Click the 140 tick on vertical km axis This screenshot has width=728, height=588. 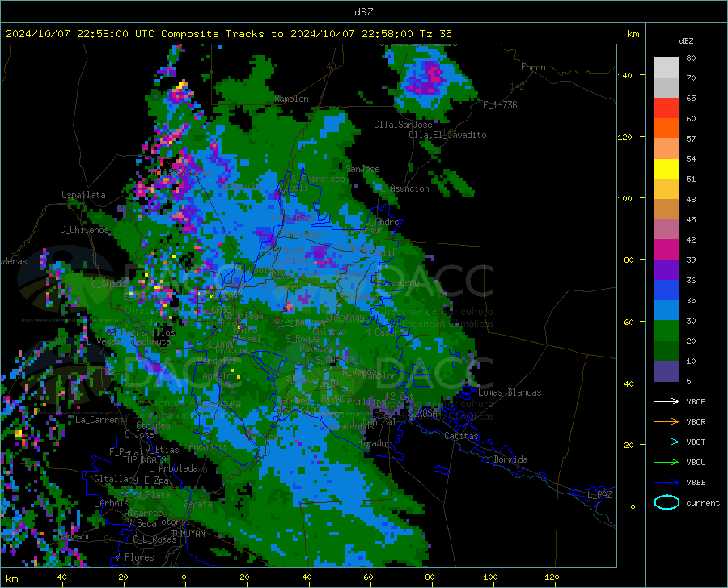[624, 75]
